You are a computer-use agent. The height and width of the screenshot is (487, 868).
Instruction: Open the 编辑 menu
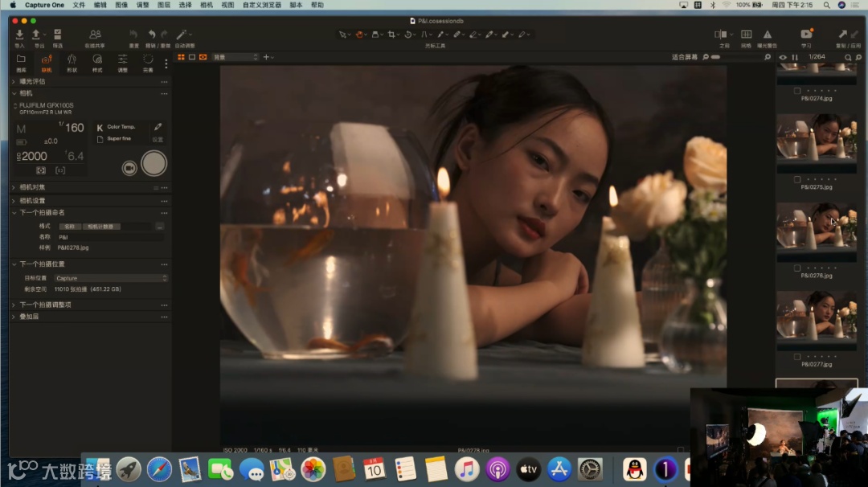pos(100,5)
